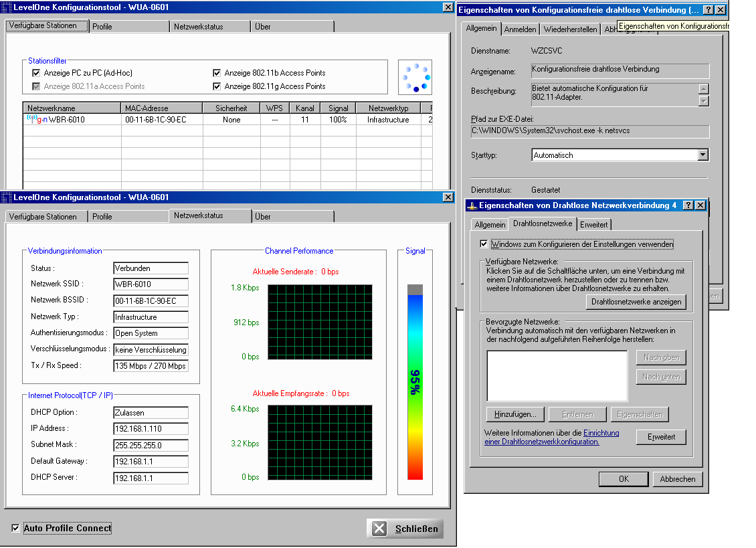756x548 pixels.
Task: Click the Bevorzugte Netzwerke list box
Action: [x=557, y=376]
